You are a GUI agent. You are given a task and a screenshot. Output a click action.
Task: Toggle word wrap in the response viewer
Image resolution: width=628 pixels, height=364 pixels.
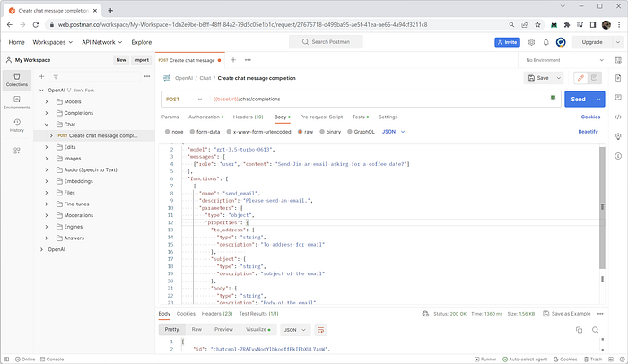tap(320, 330)
